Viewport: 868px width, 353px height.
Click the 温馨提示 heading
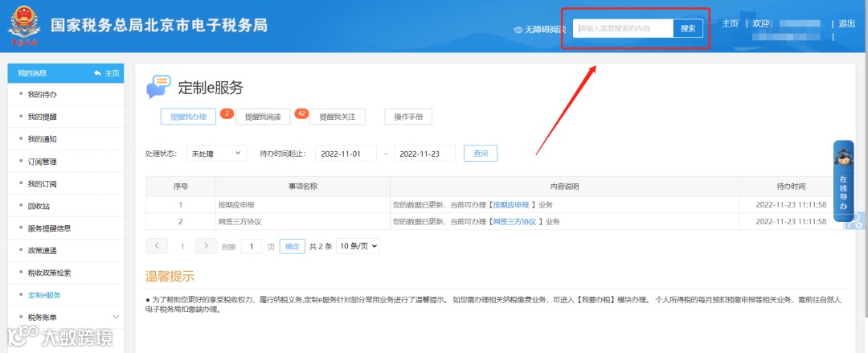170,277
